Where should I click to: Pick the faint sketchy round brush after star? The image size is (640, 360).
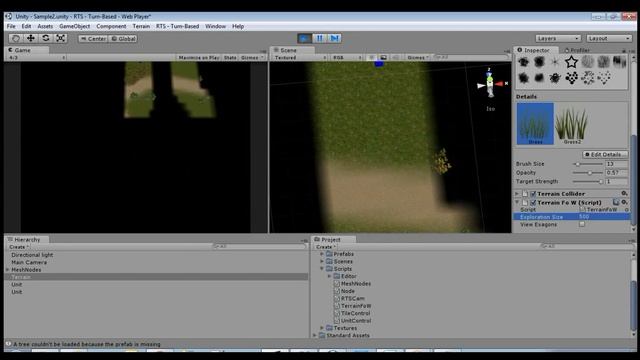point(587,62)
